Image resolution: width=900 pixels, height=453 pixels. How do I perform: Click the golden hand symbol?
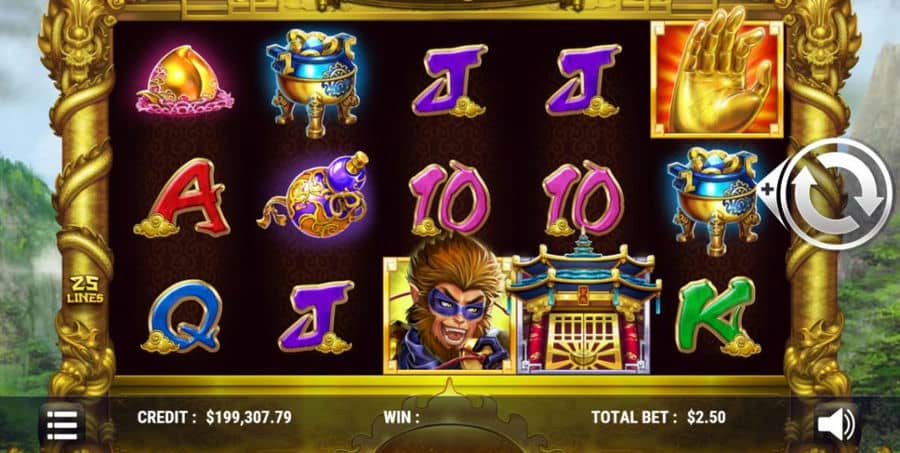click(x=717, y=79)
